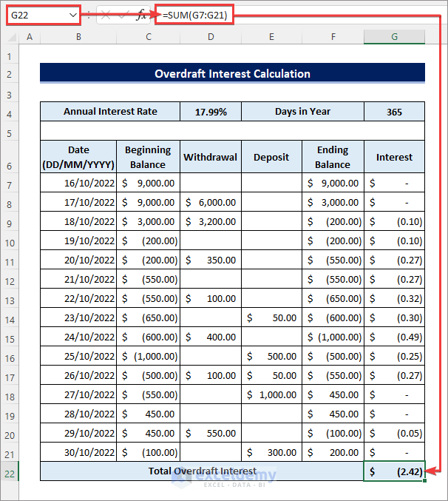Screen dimensions: 448x501
Task: Select the $350.00 withdrawal cell
Action: tap(211, 260)
